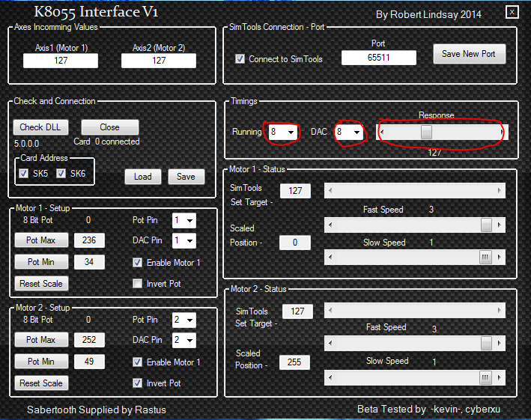Open Motor 2 Pot Pin dropdown
The width and height of the screenshot is (531, 420).
click(x=184, y=320)
